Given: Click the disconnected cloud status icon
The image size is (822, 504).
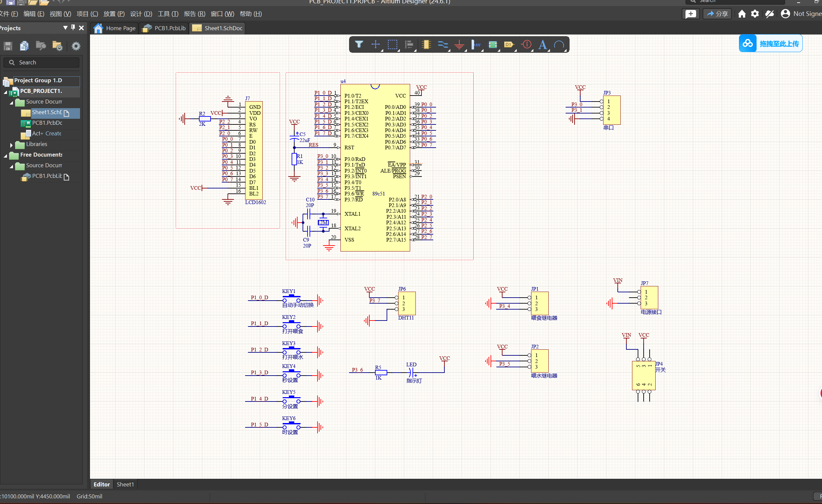Looking at the screenshot, I should [x=769, y=14].
